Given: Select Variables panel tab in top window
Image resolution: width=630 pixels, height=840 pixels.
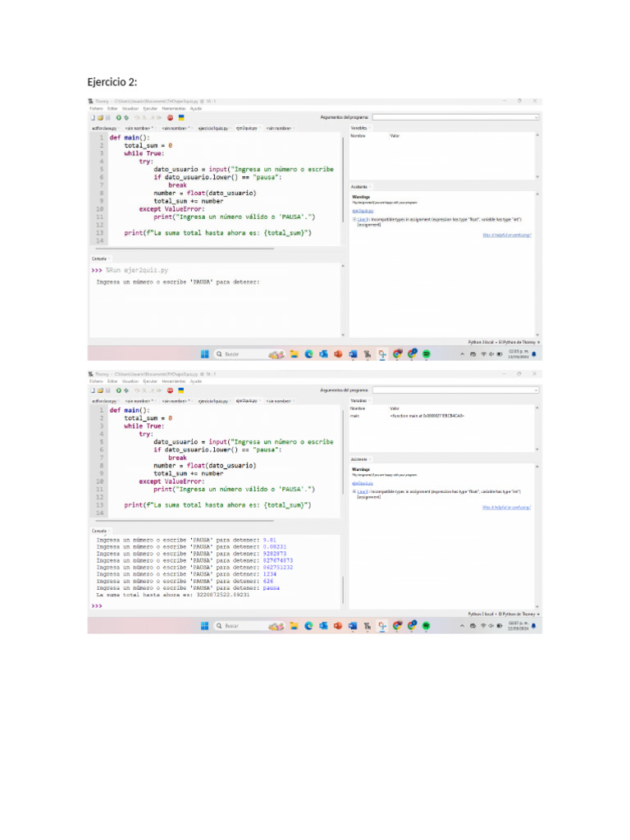Looking at the screenshot, I should (x=359, y=128).
